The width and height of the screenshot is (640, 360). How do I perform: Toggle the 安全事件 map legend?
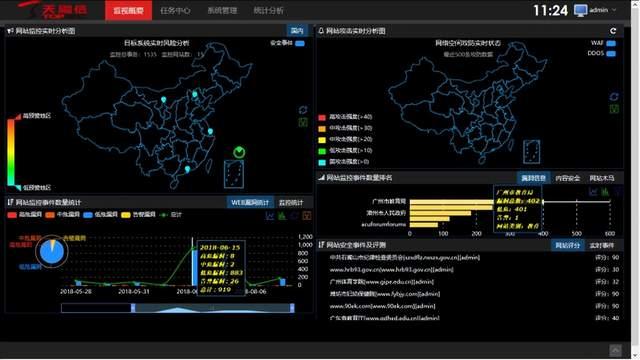pyautogui.click(x=300, y=43)
